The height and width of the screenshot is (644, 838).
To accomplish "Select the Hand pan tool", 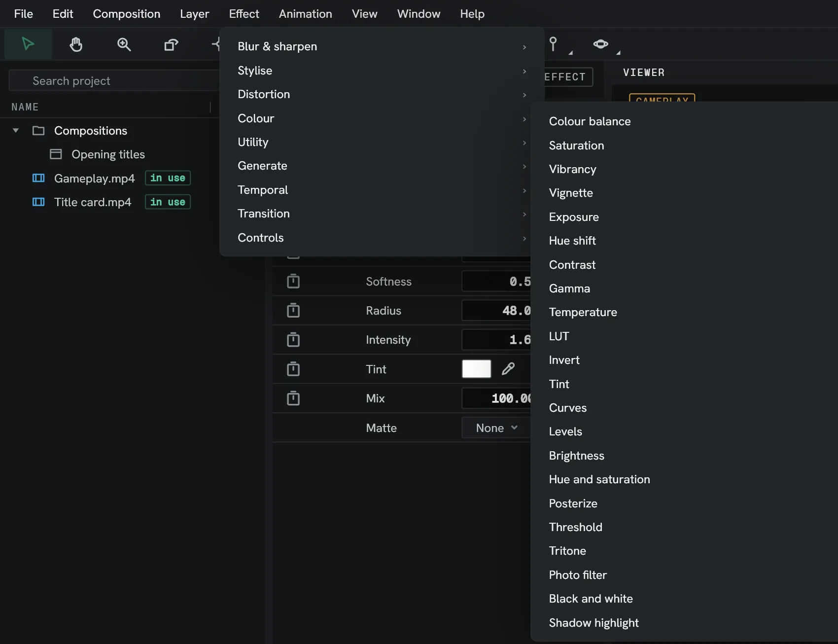I will (x=76, y=44).
